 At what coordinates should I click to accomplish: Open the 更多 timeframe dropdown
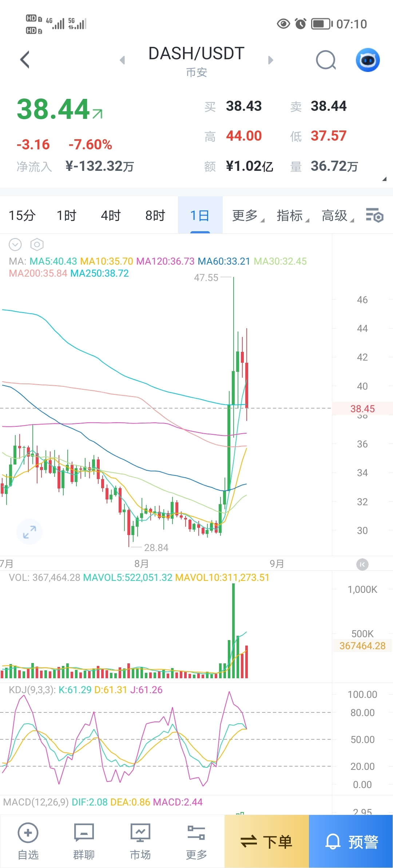248,216
